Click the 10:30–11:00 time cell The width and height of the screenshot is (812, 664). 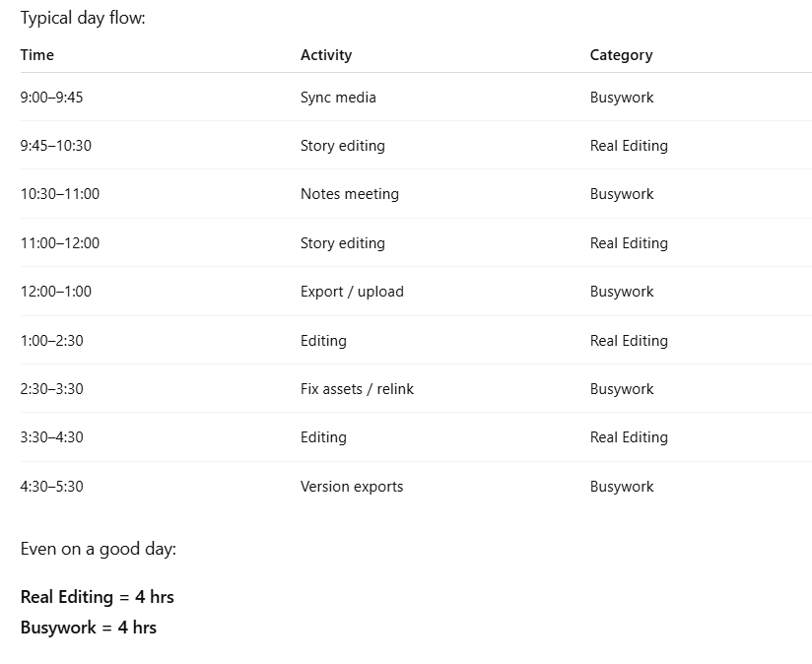click(60, 194)
